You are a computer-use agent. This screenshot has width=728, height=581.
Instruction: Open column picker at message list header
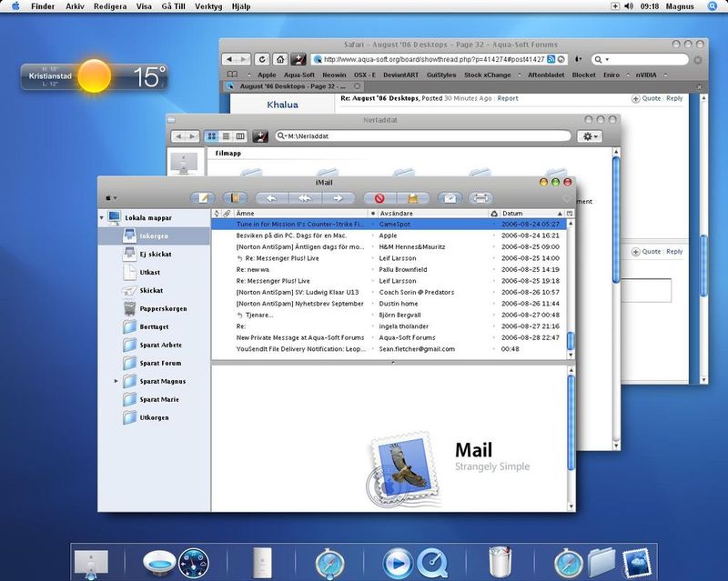coord(570,214)
